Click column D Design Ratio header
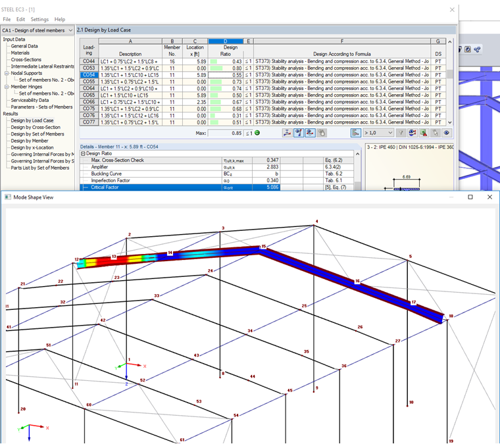Image resolution: width=500 pixels, height=448 pixels. pos(226,41)
